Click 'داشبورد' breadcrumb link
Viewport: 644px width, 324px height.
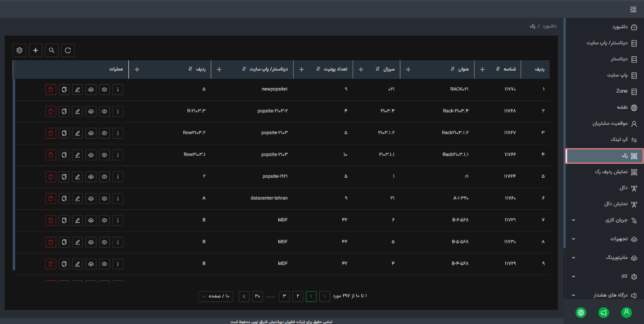[549, 26]
